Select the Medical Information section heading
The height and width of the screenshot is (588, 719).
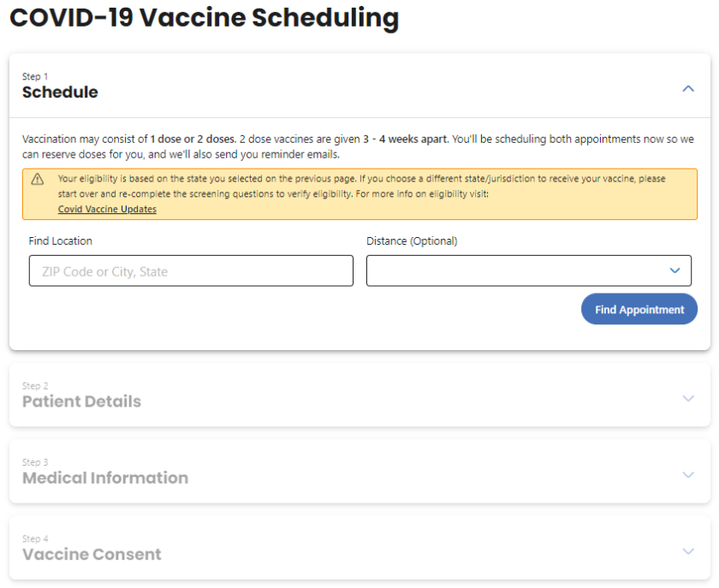pos(105,478)
